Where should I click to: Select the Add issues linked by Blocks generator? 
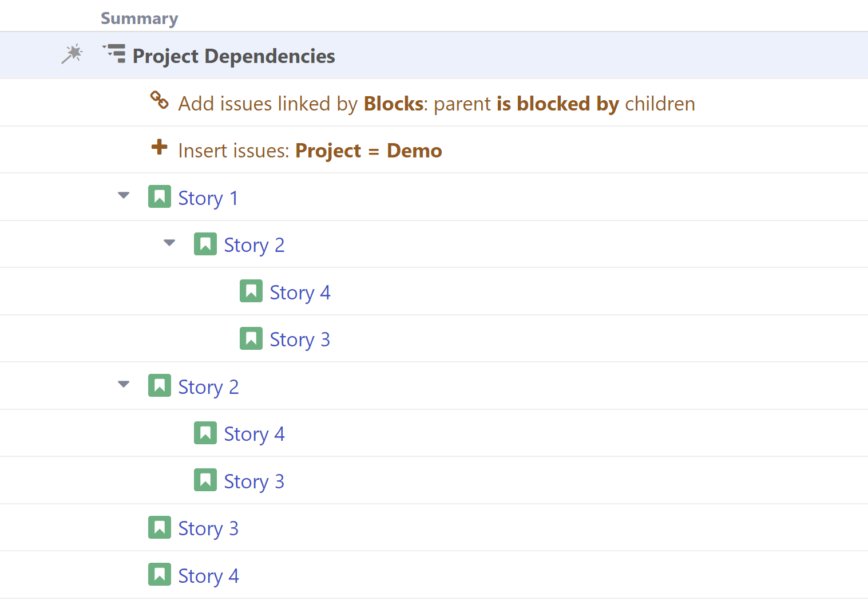[x=436, y=104]
